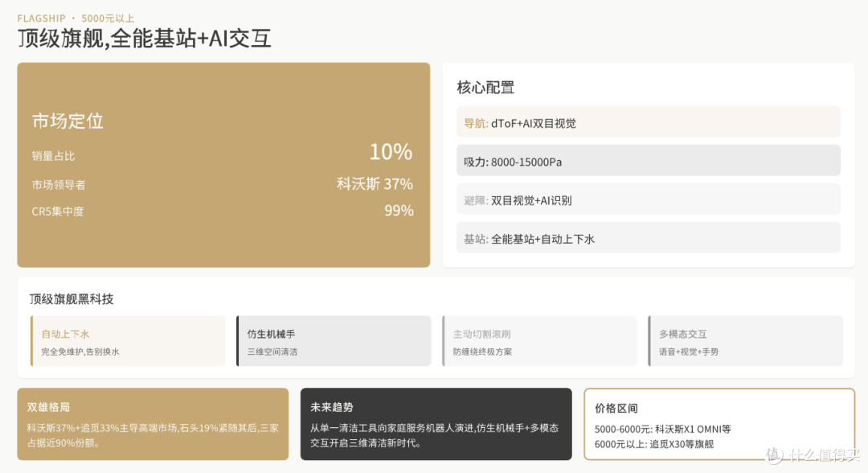Select the 基站: 全能基站+自动上下水 row
The image size is (868, 473).
click(x=649, y=237)
